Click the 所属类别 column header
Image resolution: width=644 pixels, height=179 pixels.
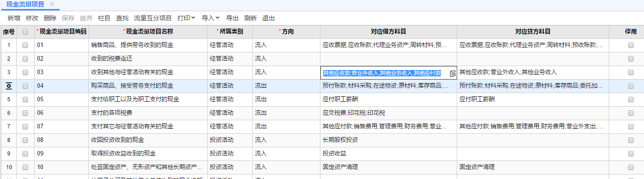click(230, 32)
